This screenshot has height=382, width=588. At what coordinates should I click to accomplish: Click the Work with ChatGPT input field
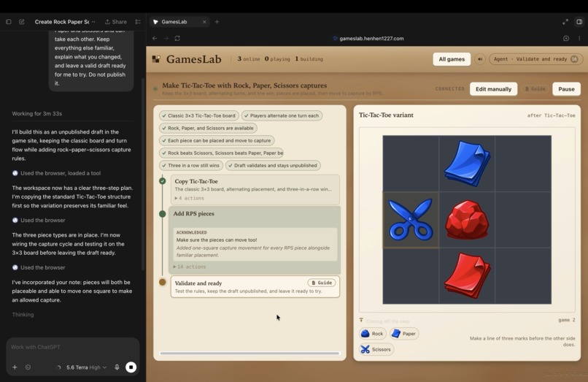coord(73,347)
